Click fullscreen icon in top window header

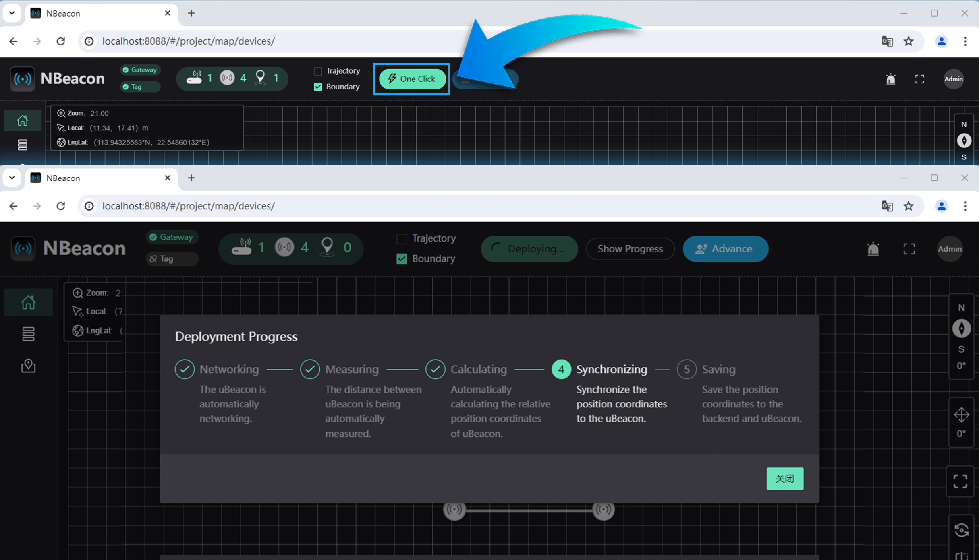click(919, 79)
